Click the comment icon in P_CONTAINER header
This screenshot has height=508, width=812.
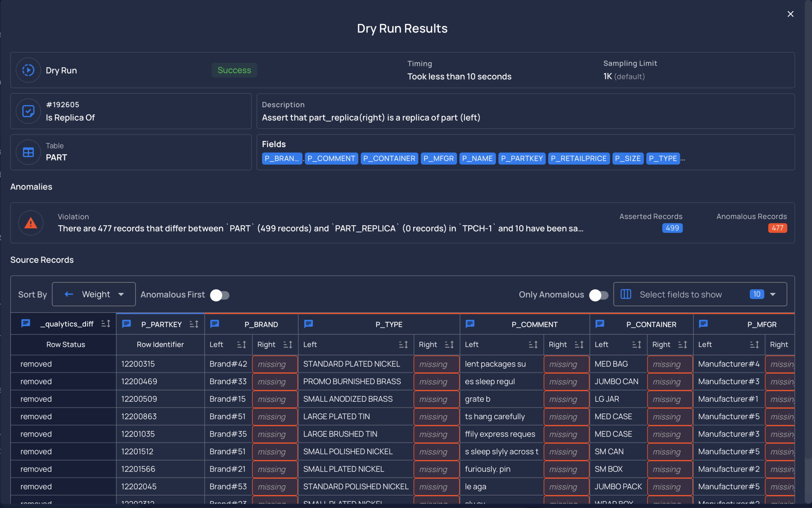point(599,324)
